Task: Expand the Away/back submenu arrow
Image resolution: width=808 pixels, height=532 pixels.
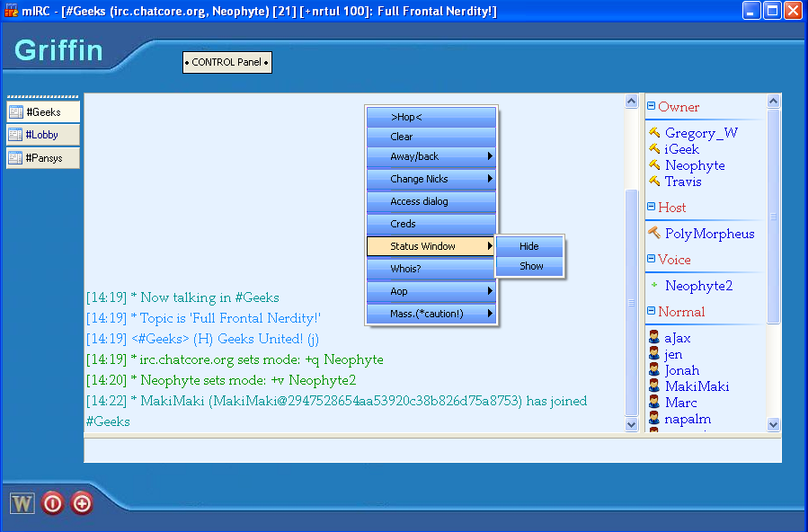Action: point(490,156)
